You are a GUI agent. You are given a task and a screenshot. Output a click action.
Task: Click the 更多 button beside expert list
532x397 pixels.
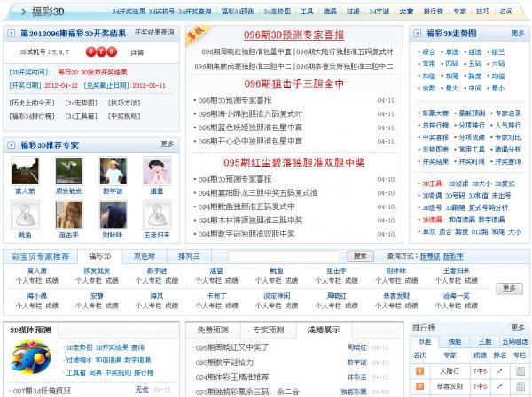click(509, 289)
